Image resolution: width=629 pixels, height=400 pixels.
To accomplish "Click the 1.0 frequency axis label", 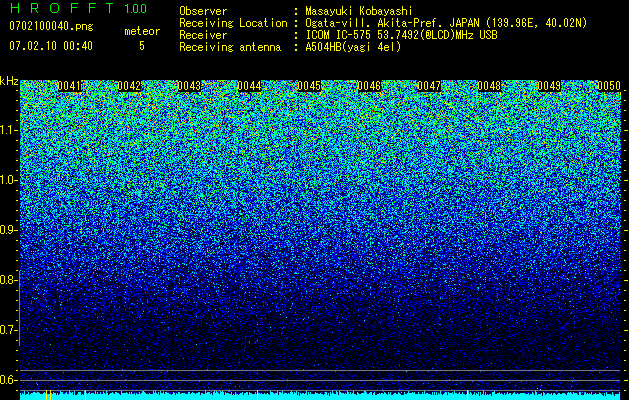I will pos(7,180).
